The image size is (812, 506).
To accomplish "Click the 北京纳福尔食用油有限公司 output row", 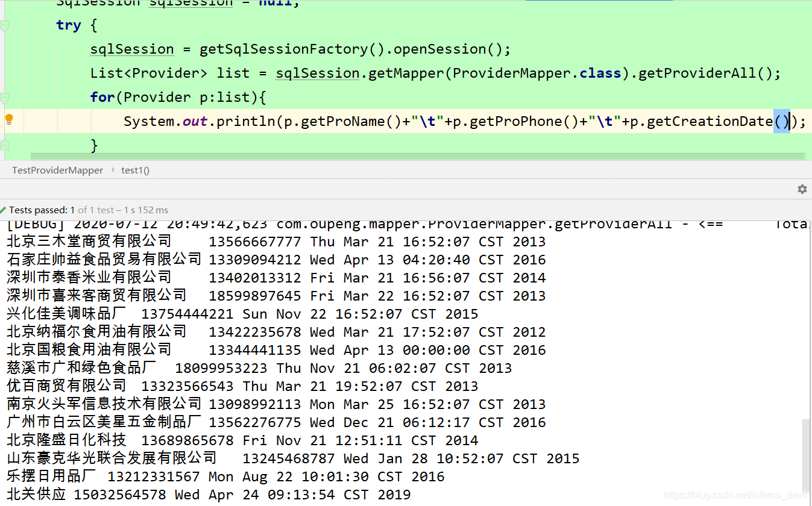I will 276,332.
